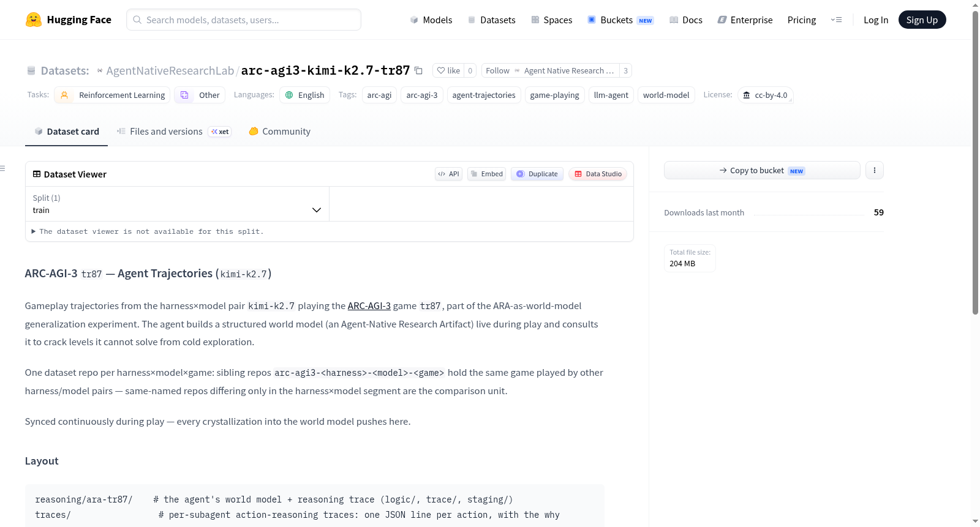Open the Buckets page
Screen dimensions: 980x527
click(620, 20)
